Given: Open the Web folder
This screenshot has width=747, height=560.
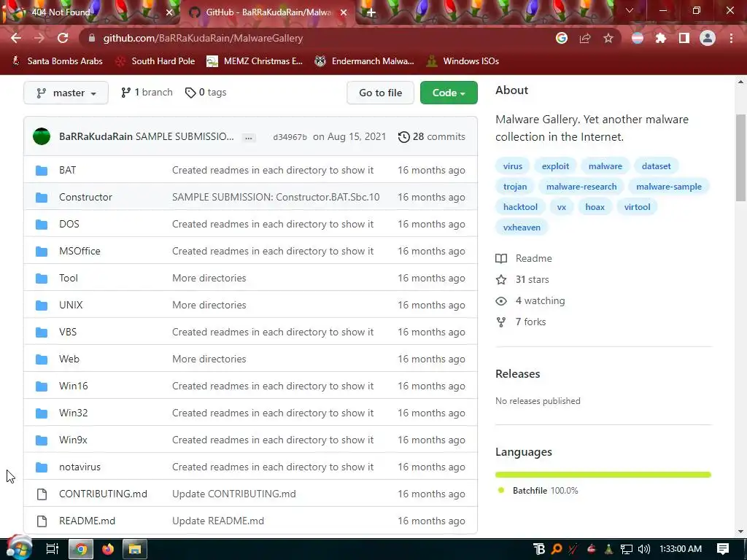Looking at the screenshot, I should click(69, 359).
